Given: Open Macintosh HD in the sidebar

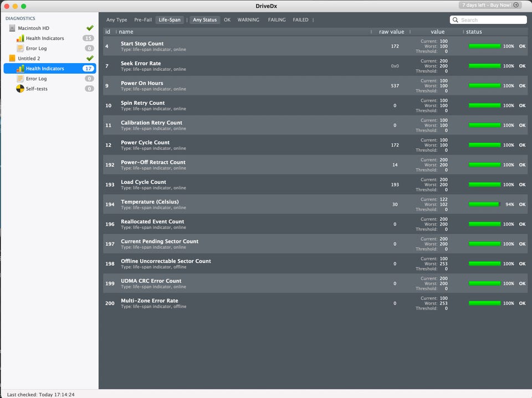Looking at the screenshot, I should coord(34,28).
